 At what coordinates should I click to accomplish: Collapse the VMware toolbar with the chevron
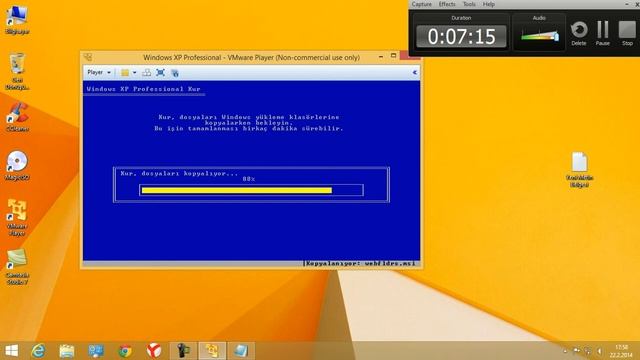click(x=415, y=72)
